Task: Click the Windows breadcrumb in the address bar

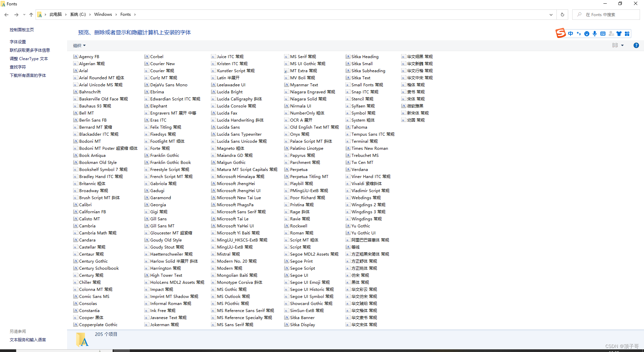Action: [x=103, y=14]
